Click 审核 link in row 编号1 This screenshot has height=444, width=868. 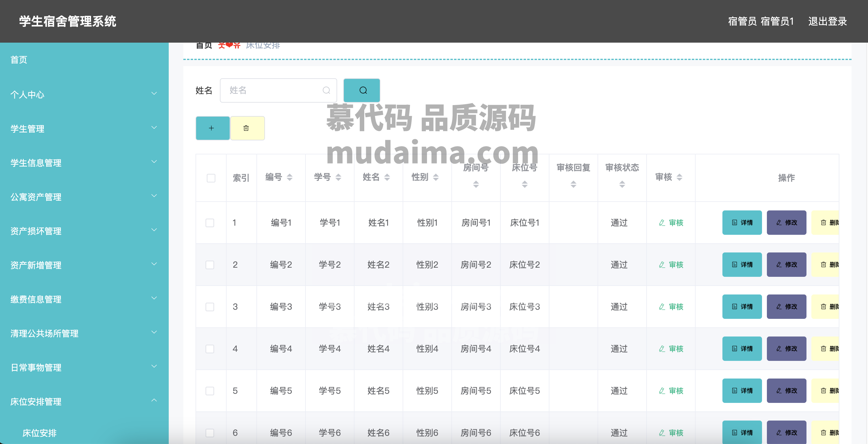tap(671, 223)
